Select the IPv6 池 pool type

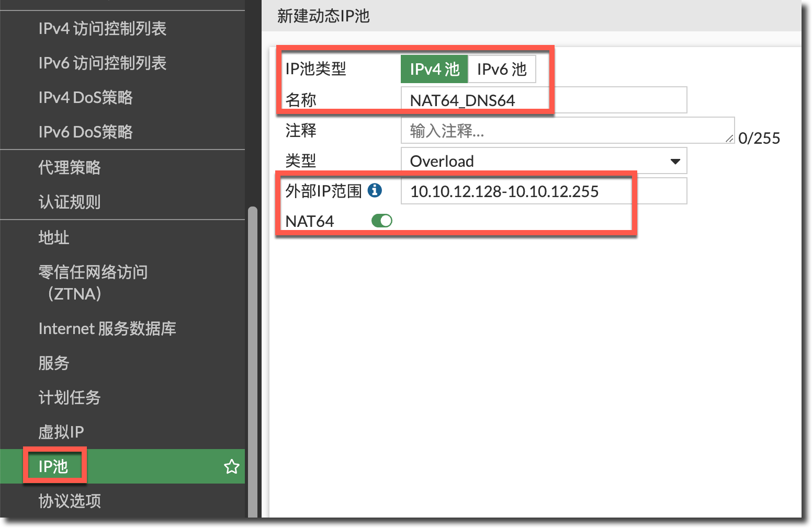[501, 69]
